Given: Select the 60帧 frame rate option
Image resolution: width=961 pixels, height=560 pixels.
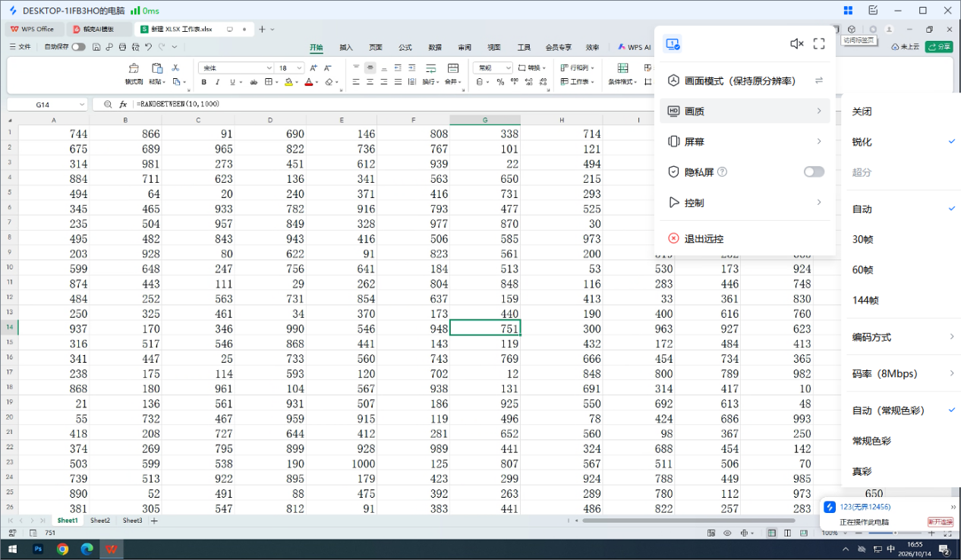Looking at the screenshot, I should [863, 270].
